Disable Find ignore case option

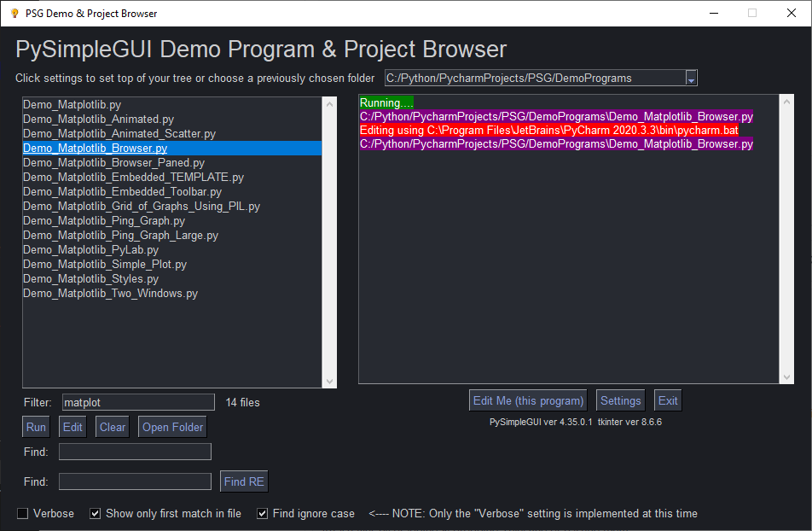261,513
